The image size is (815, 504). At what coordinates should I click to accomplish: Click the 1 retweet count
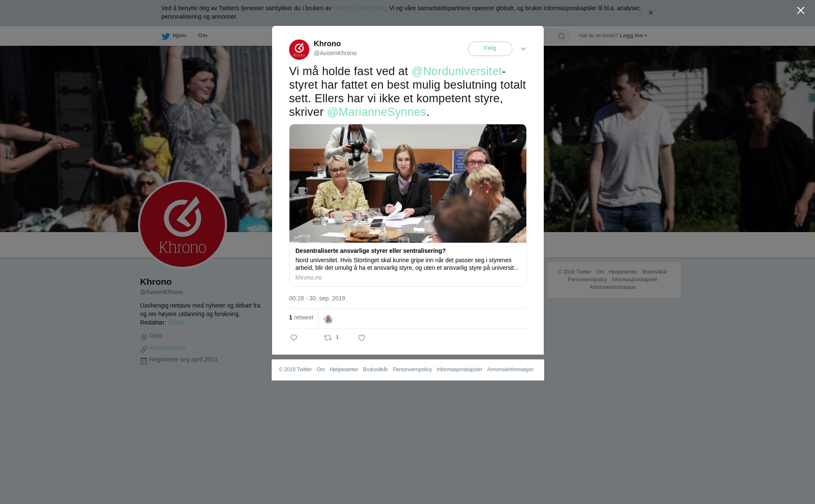(x=301, y=317)
